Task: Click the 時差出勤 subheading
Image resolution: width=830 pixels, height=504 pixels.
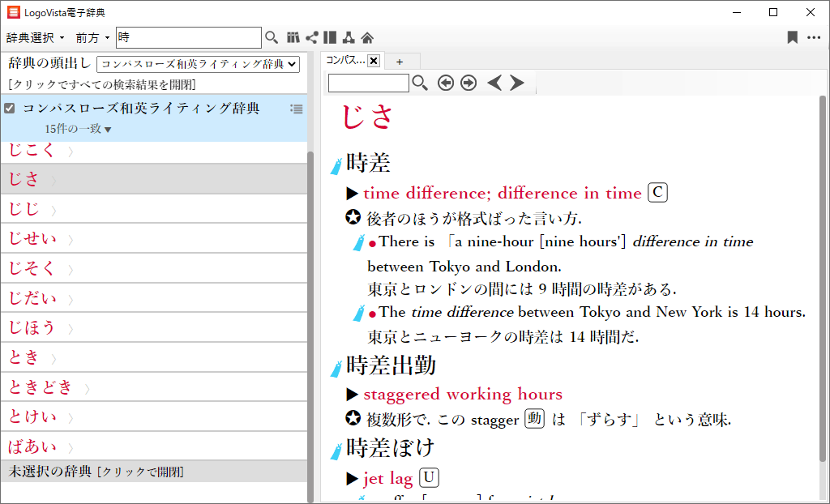Action: click(391, 365)
